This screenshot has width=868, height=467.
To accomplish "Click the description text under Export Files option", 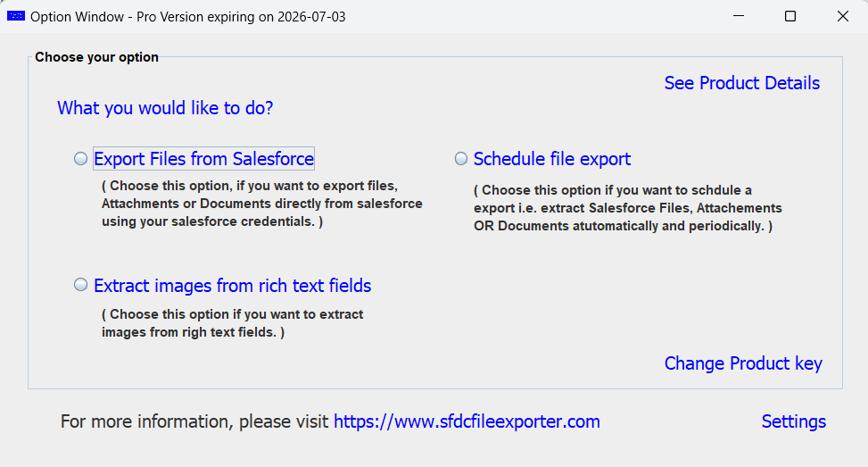I will click(261, 204).
